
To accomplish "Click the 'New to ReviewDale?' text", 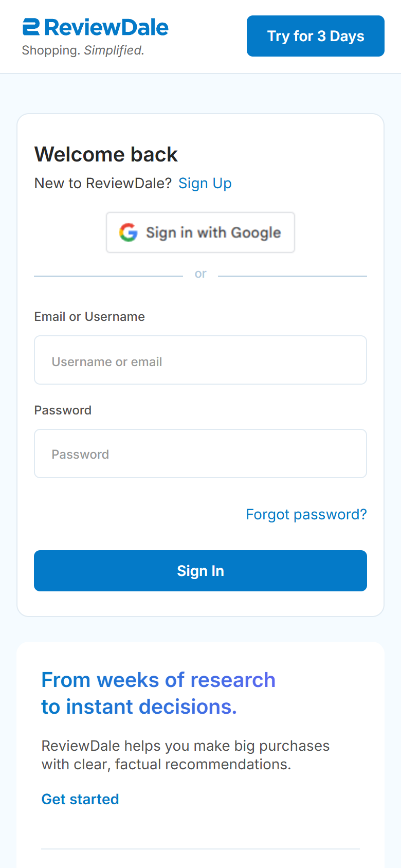I will click(x=103, y=184).
